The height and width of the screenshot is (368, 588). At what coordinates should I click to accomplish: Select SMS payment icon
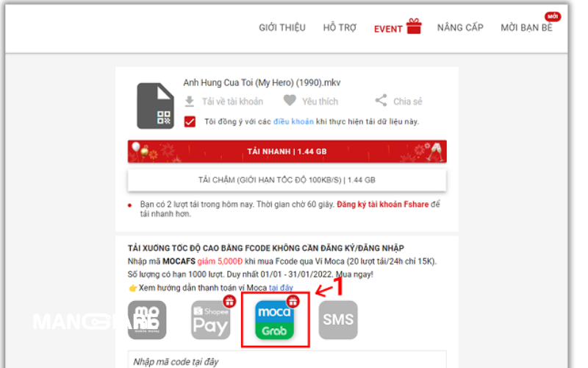(x=338, y=320)
